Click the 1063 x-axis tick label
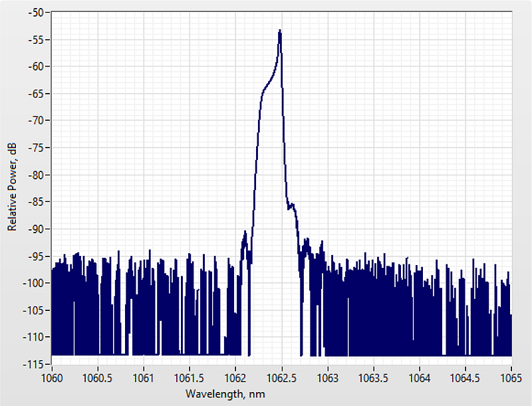 click(327, 377)
